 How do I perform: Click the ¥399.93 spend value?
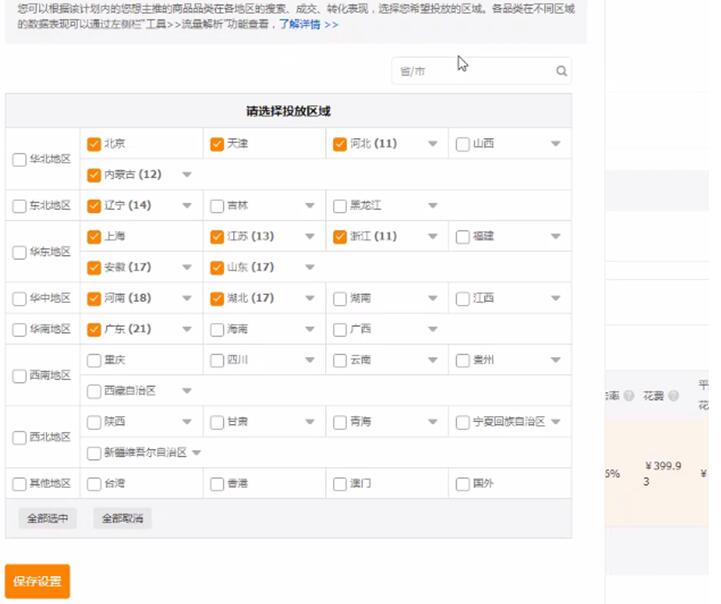[x=662, y=473]
